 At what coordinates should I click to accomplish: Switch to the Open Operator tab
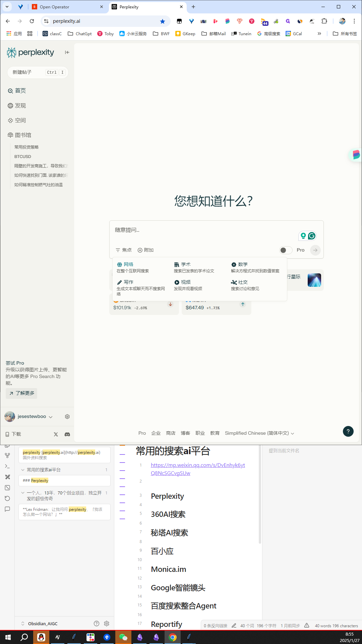(67, 7)
